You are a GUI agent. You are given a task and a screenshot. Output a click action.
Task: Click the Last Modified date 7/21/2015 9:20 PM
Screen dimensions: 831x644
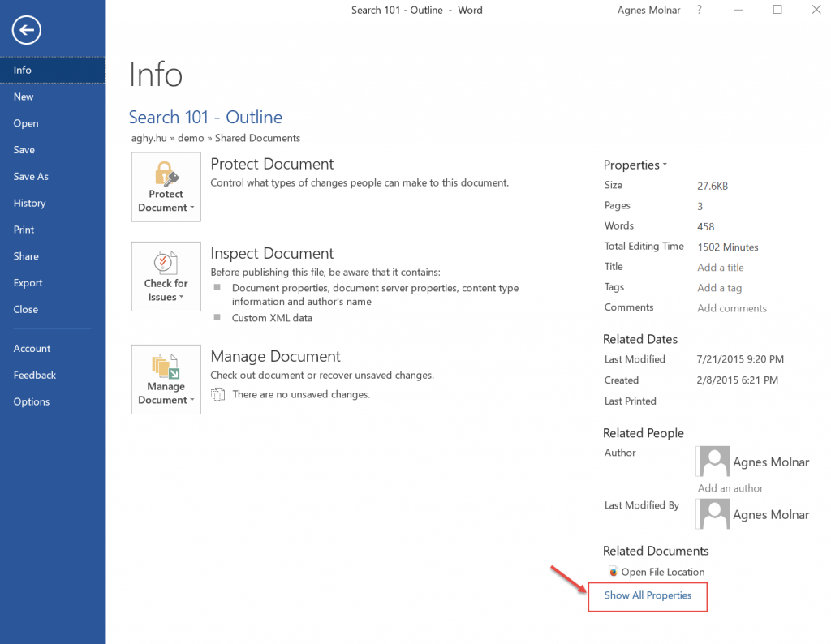click(740, 359)
